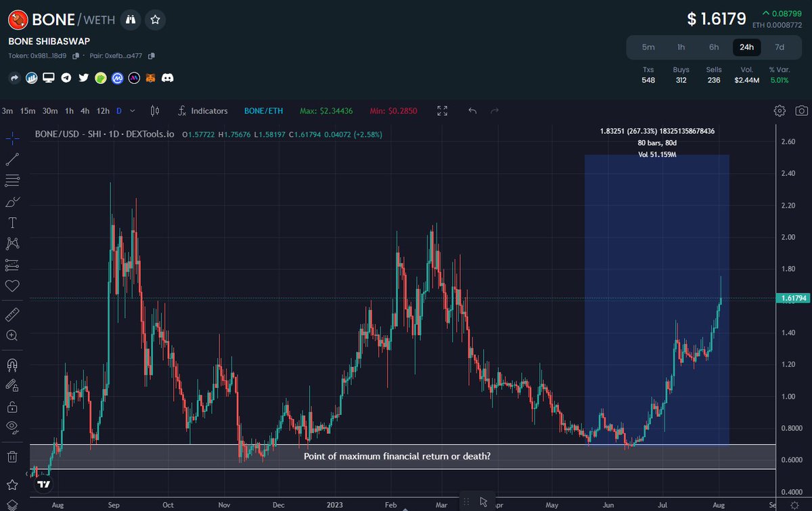
Task: Click the 1.83251 (267.33%) measurement label
Action: [657, 131]
